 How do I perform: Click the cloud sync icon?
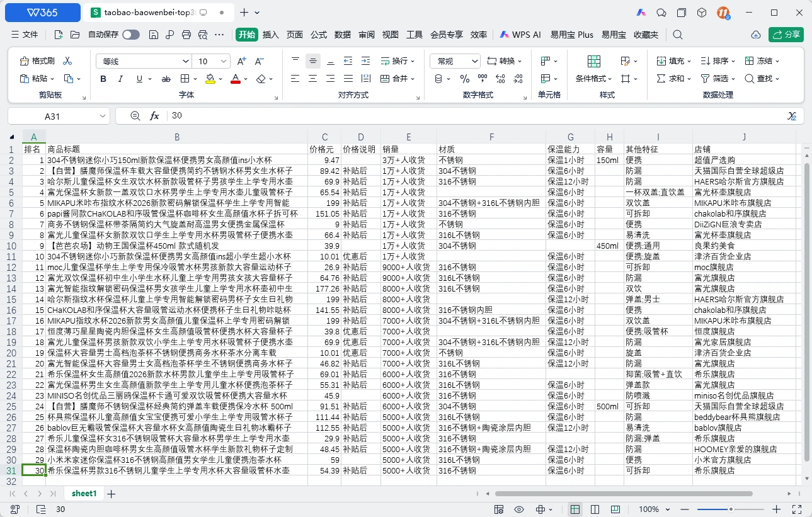(x=756, y=35)
